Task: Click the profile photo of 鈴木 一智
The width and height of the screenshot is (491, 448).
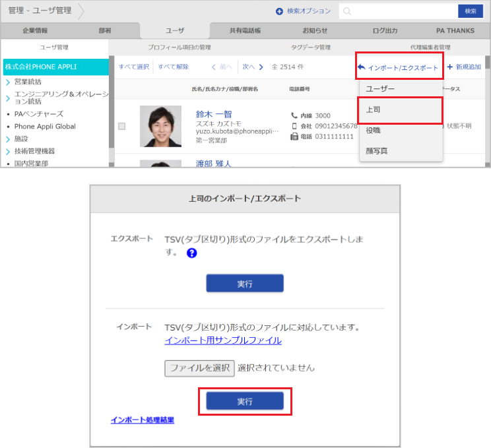Action: tap(160, 126)
